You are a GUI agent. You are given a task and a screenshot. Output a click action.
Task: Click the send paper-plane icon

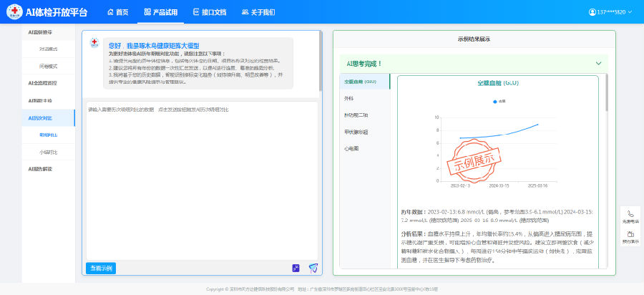(x=313, y=268)
